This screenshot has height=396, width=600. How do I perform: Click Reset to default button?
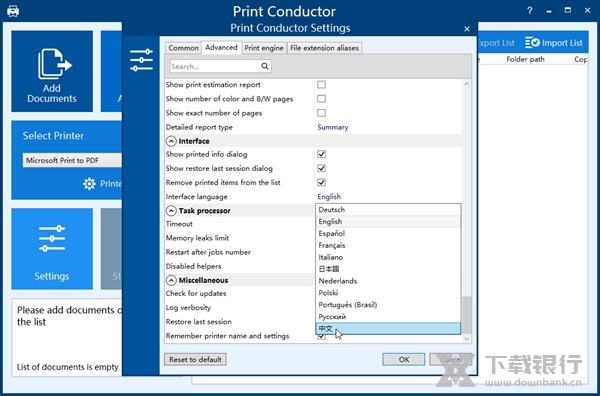196,359
